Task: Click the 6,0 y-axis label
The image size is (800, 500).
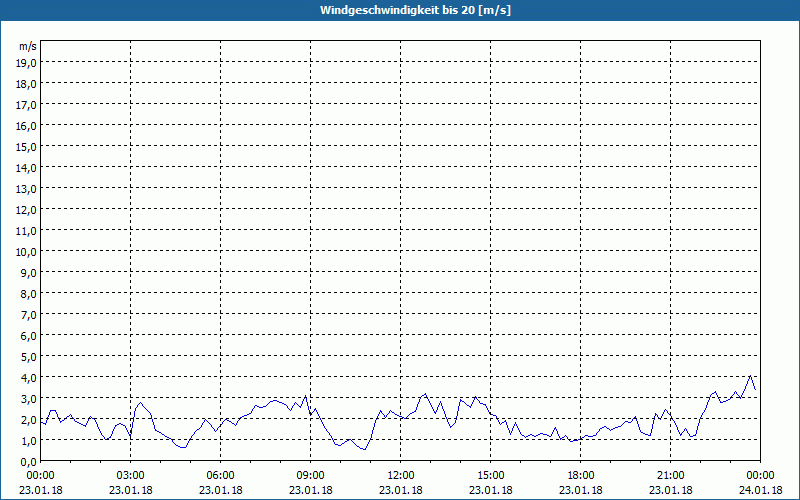Action: 28,336
